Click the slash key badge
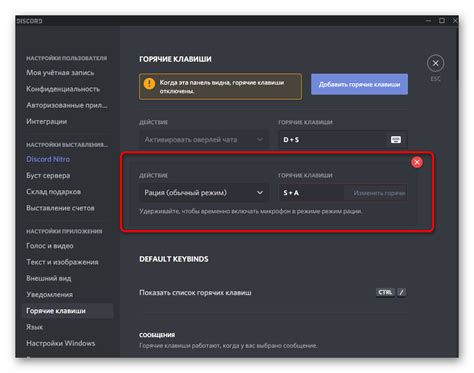 click(x=402, y=292)
